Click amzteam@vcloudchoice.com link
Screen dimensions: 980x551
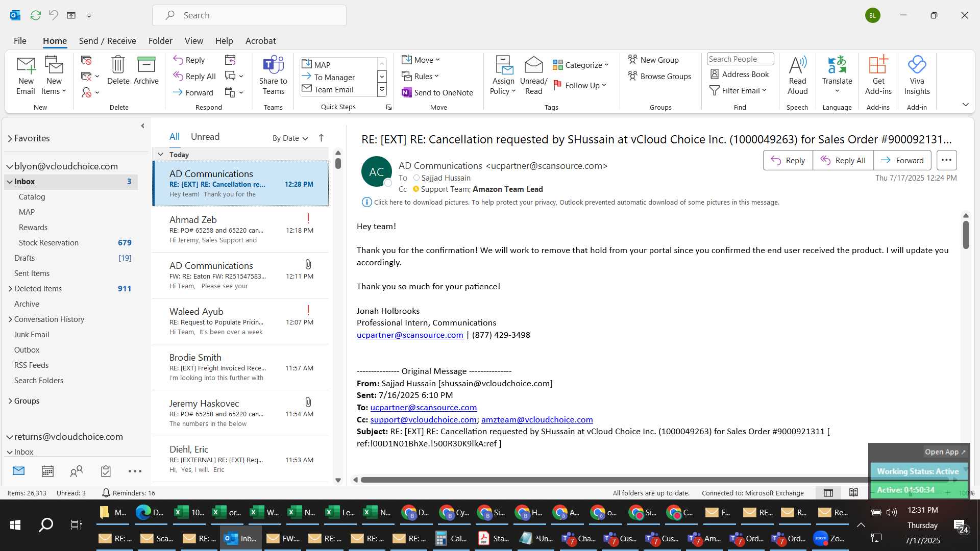(x=537, y=419)
